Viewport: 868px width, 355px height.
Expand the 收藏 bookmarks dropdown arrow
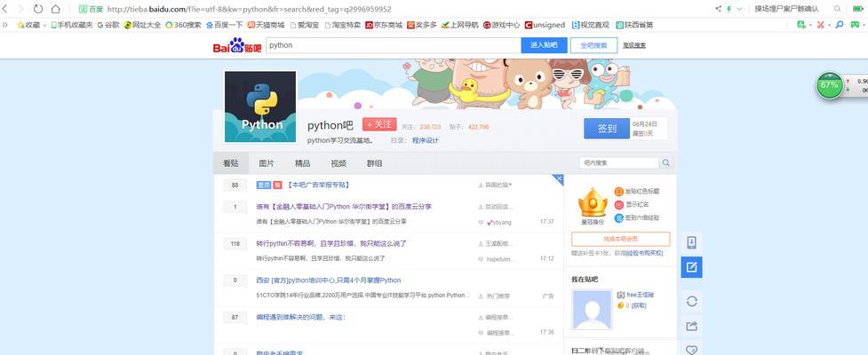44,25
